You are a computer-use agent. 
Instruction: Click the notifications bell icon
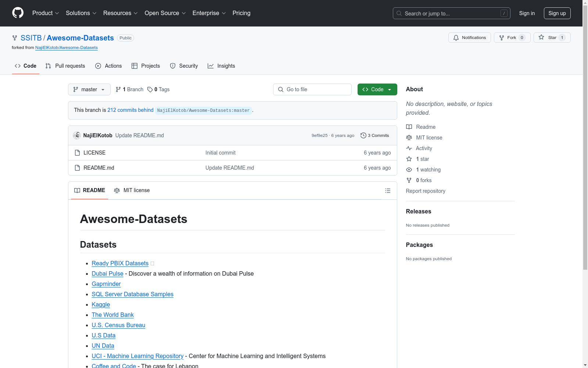(x=456, y=38)
